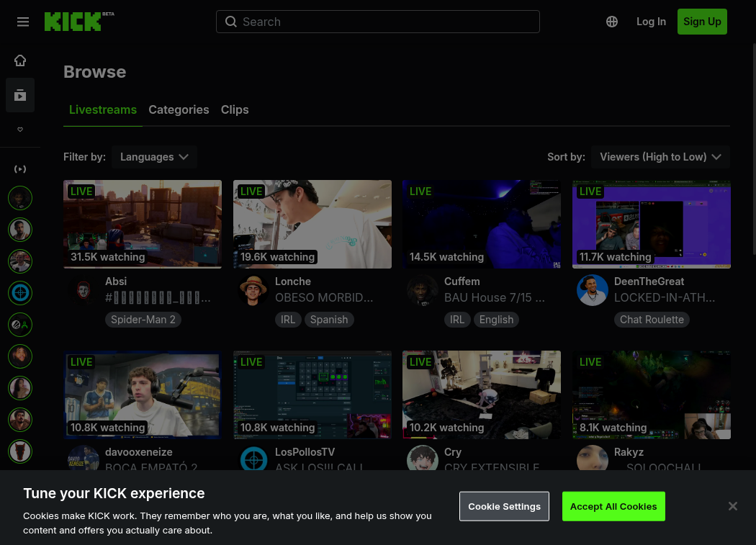This screenshot has height=545, width=756.
Task: Open DeenTheGreat's 11.7K watching thumbnail
Action: 652,225
